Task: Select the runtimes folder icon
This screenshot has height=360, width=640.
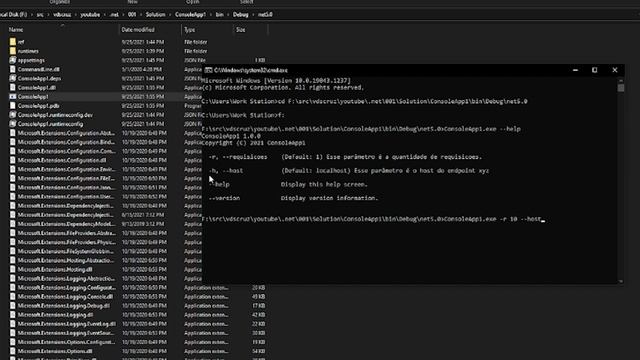Action: click(x=13, y=51)
